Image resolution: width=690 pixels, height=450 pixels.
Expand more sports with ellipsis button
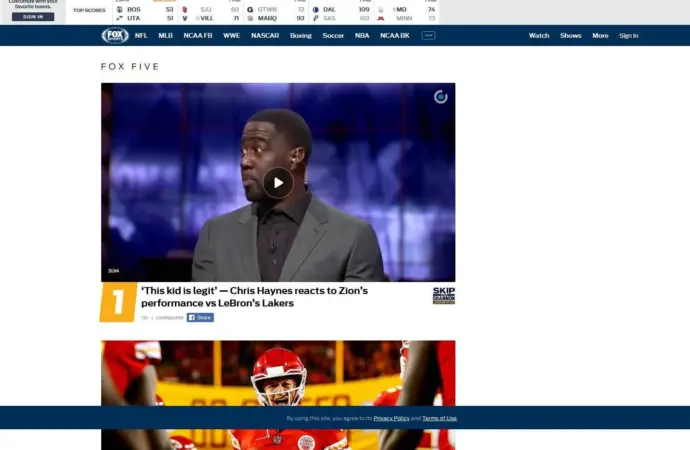tap(428, 36)
